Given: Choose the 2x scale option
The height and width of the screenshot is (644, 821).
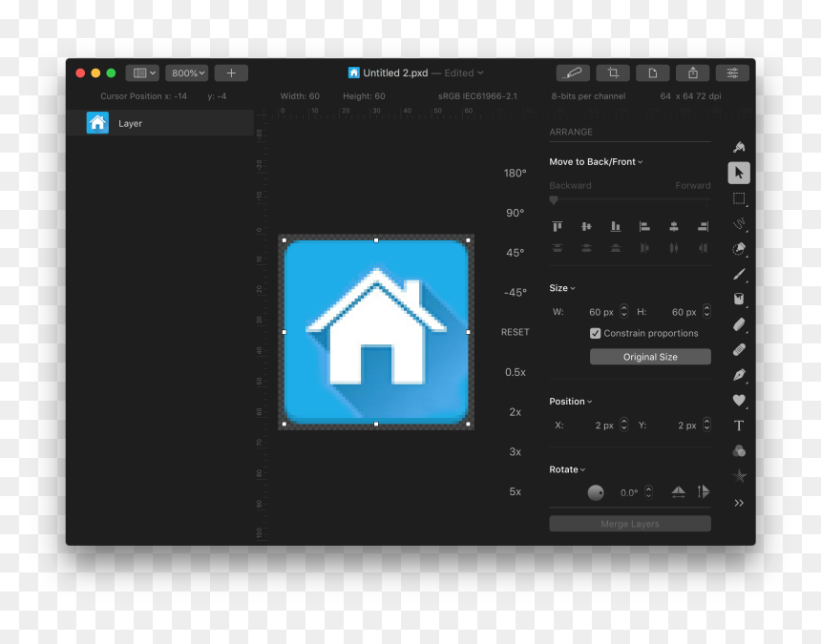Looking at the screenshot, I should coord(516,412).
